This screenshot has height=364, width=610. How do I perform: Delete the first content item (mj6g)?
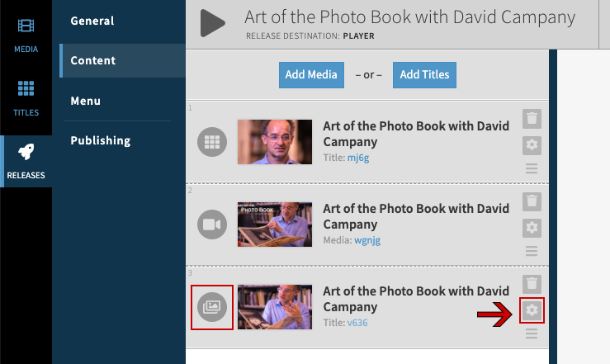(532, 118)
